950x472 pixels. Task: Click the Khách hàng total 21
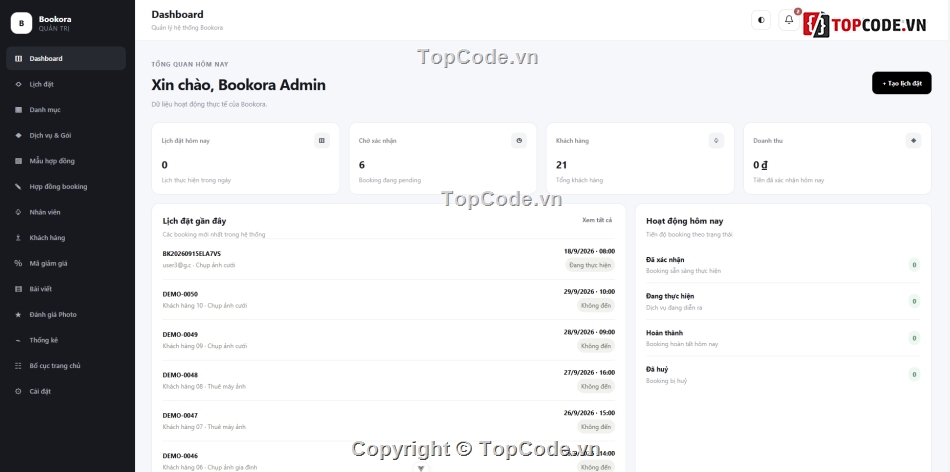point(561,165)
